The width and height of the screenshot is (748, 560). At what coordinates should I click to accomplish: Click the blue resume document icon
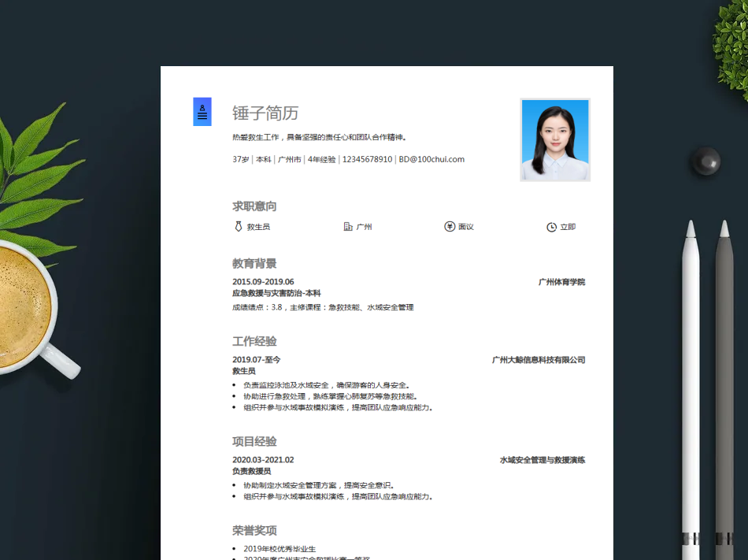[202, 112]
